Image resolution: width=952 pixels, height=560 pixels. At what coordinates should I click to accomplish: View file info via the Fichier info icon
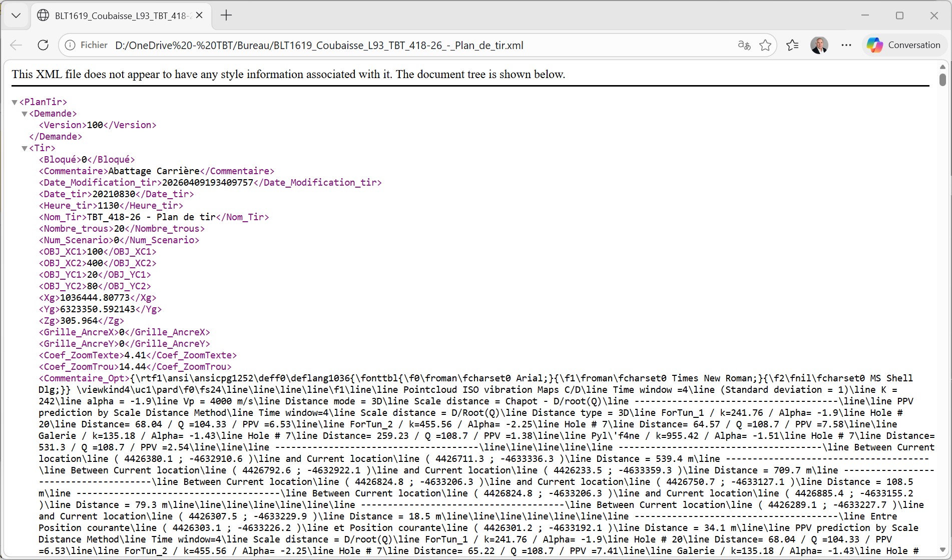point(70,45)
